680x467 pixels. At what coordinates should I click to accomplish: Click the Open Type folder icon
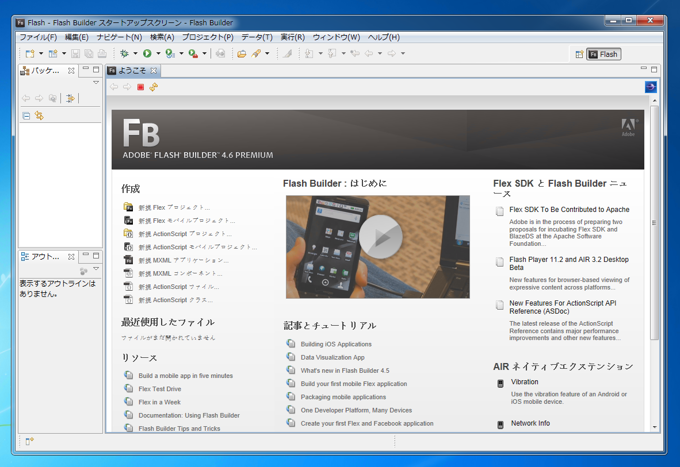pos(242,54)
